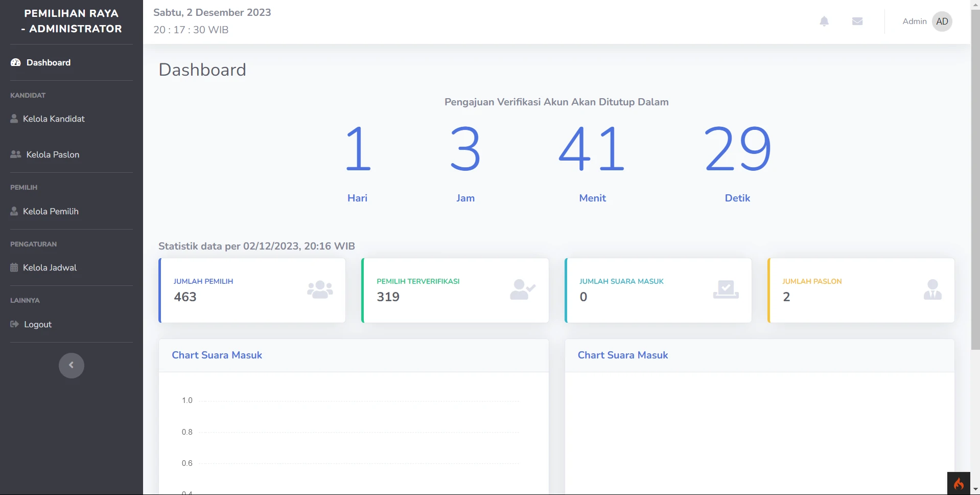Click the Suara Masuk ballot icon
The image size is (980, 495).
coord(726,290)
